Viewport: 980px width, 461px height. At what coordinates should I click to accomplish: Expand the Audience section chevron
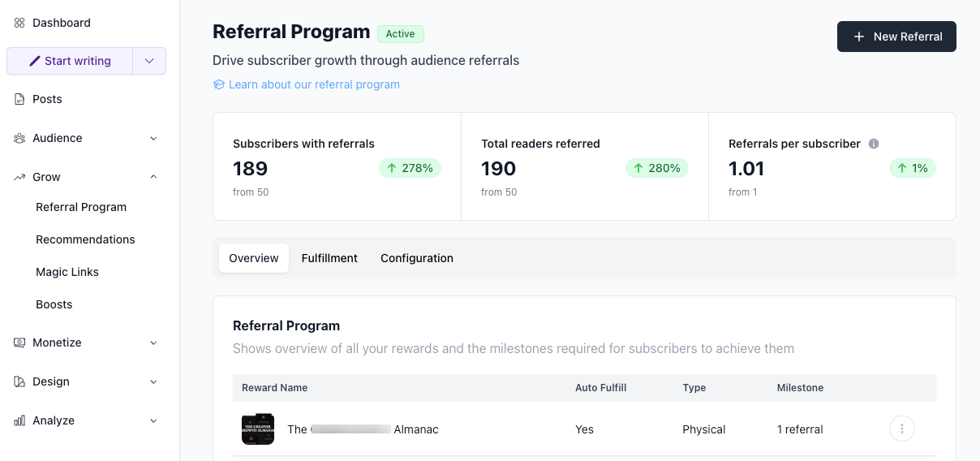tap(153, 138)
